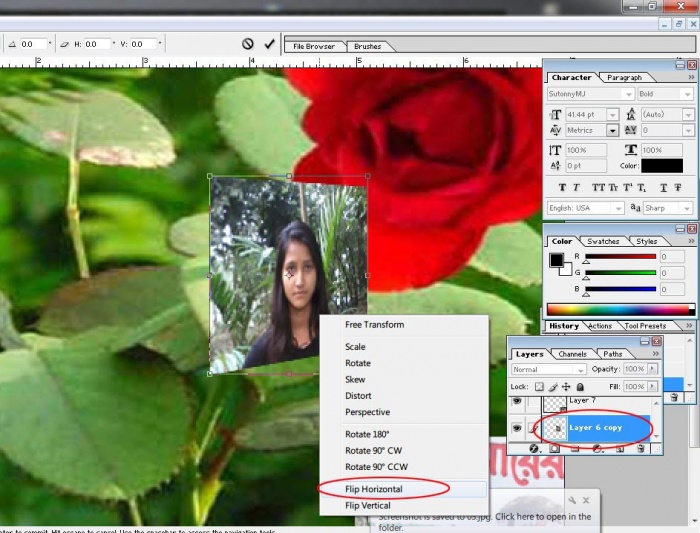This screenshot has height=533, width=700.
Task: Click the lock all icon in Layers
Action: [x=581, y=386]
